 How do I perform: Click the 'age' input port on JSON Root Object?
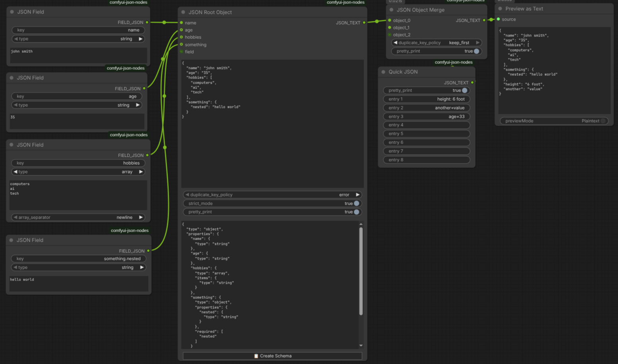point(182,30)
